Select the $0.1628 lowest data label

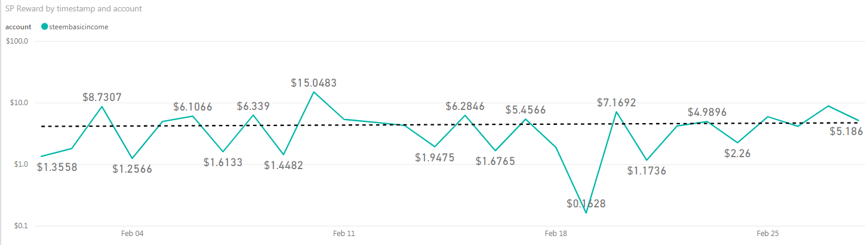click(x=586, y=204)
